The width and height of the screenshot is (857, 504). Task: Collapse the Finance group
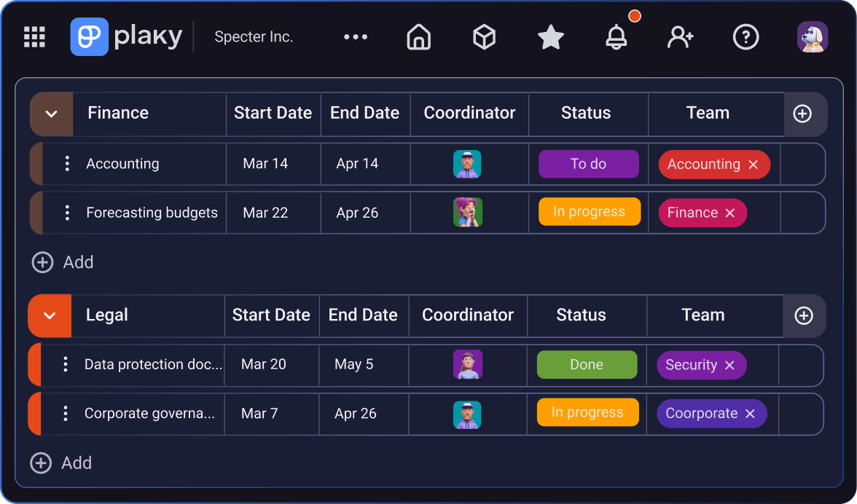coord(50,114)
